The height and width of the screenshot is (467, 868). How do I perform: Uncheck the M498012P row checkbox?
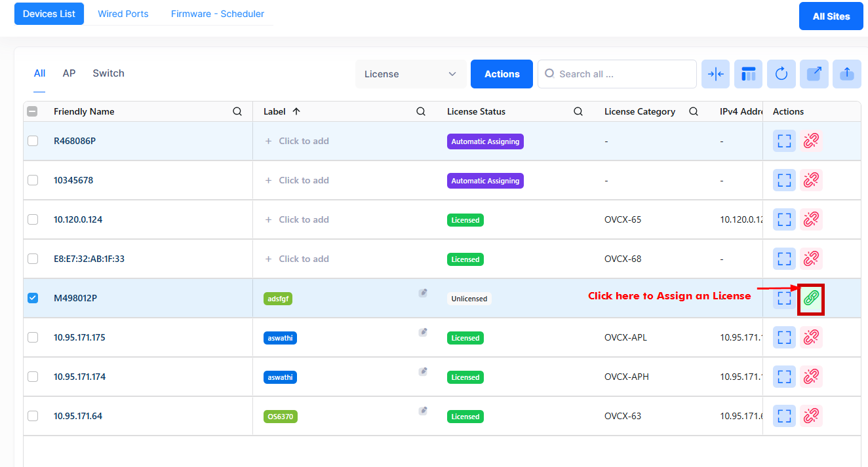(x=33, y=298)
